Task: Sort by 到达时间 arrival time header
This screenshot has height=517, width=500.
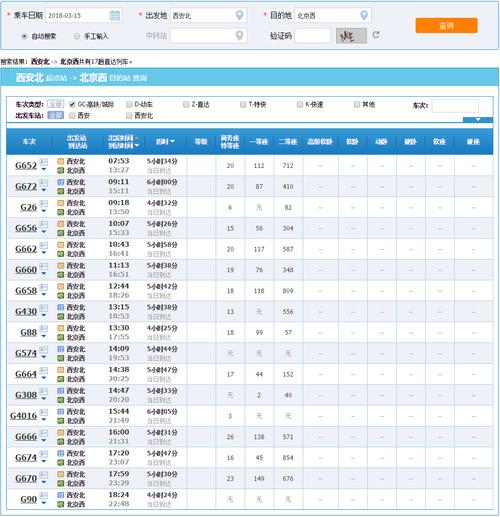Action: coord(123,146)
